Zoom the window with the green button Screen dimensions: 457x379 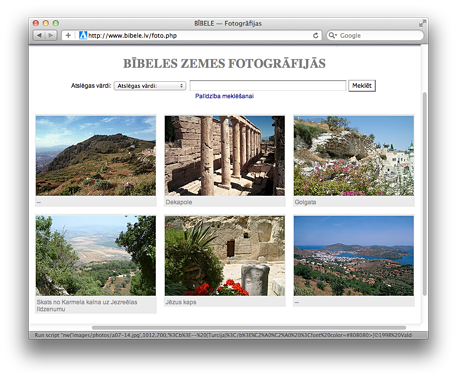click(x=56, y=23)
